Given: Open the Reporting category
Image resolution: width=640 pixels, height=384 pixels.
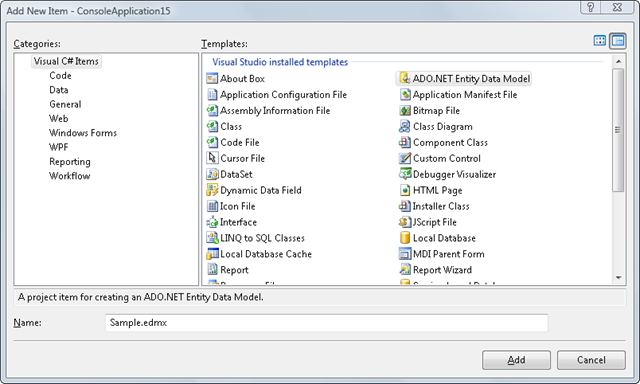Looking at the screenshot, I should 70,162.
